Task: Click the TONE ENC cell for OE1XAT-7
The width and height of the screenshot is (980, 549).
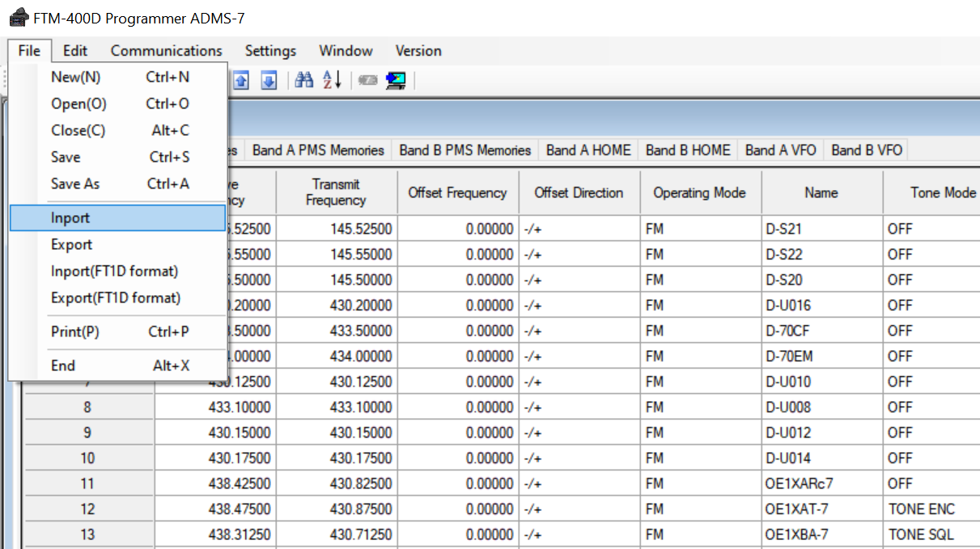Action: (931, 509)
